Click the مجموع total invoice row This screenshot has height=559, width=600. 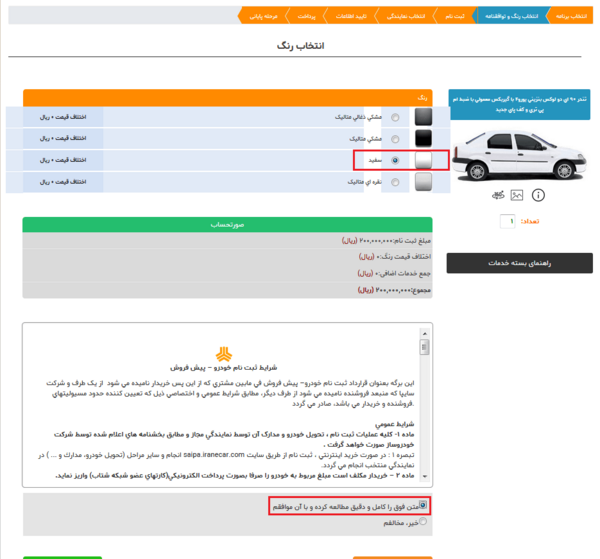click(227, 290)
